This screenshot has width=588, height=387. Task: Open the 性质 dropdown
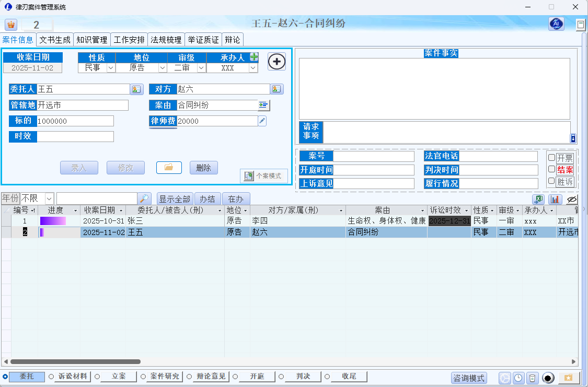[110, 68]
